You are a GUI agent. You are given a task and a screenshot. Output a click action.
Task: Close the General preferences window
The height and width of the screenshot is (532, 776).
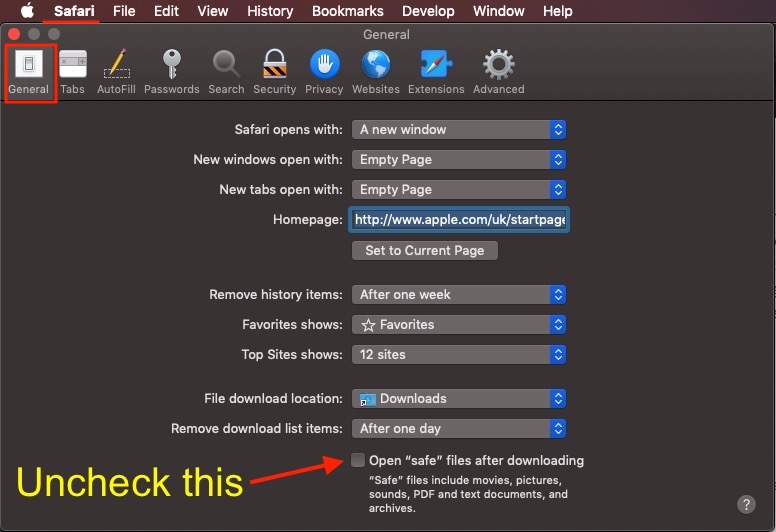click(x=14, y=34)
